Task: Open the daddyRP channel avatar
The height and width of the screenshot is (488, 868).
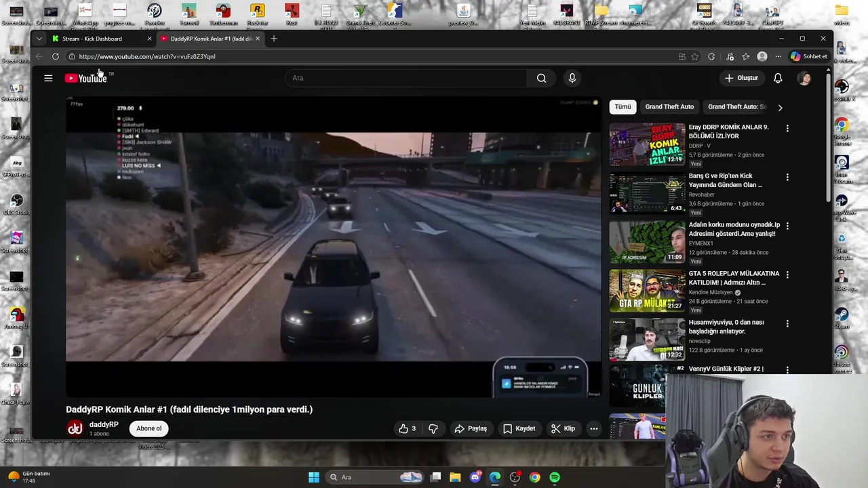Action: tap(75, 428)
